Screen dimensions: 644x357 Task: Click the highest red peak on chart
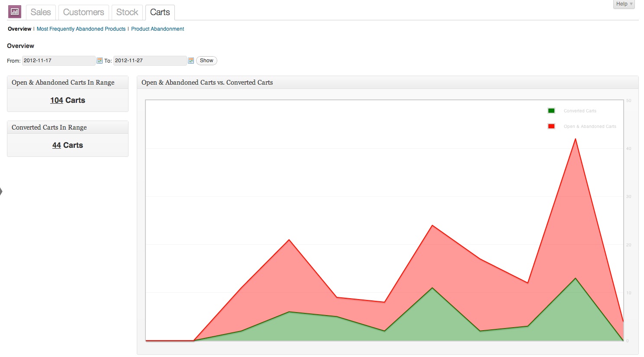coord(575,139)
